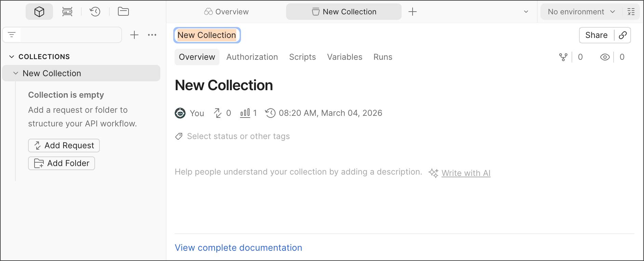Click the New Collection name edit field
The height and width of the screenshot is (261, 644).
coord(207,35)
